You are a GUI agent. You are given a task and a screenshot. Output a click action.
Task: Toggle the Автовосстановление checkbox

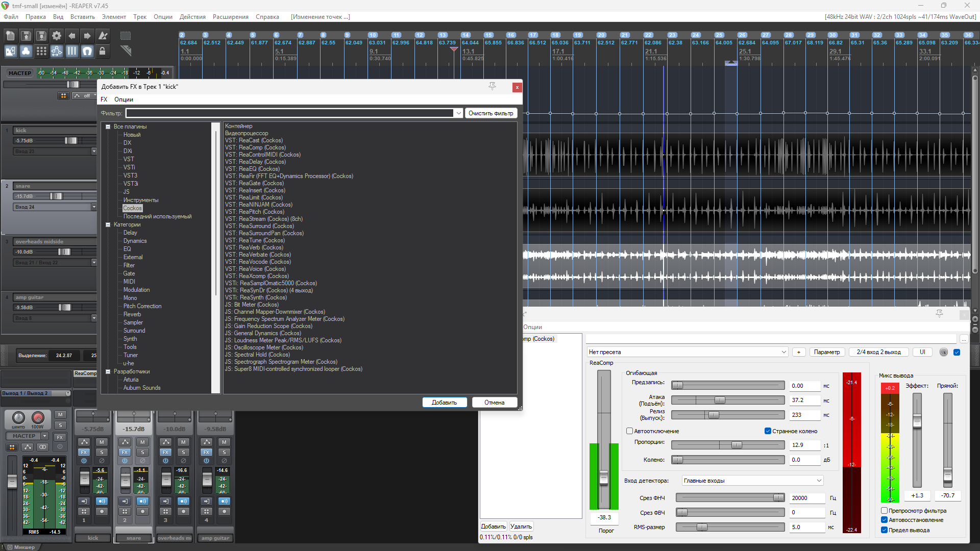884,520
